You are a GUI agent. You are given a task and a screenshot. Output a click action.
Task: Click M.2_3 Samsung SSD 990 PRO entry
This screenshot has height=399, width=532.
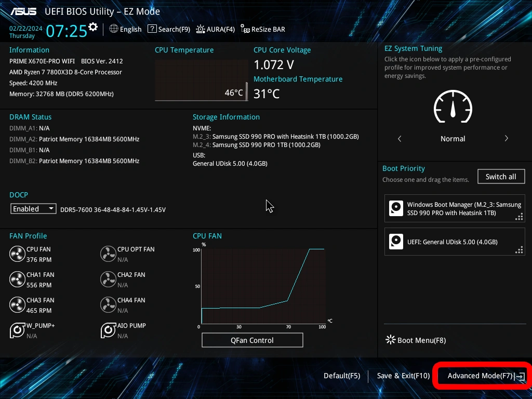pyautogui.click(x=276, y=137)
